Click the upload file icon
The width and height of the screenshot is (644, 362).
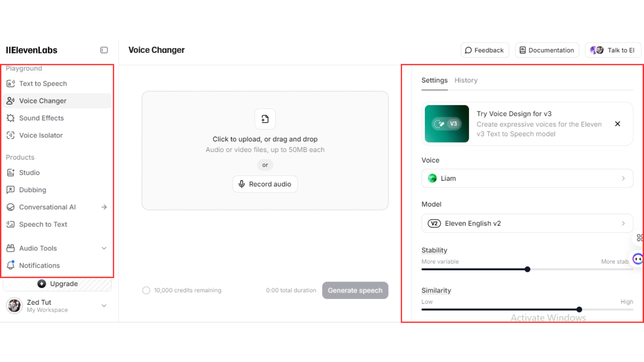[265, 119]
